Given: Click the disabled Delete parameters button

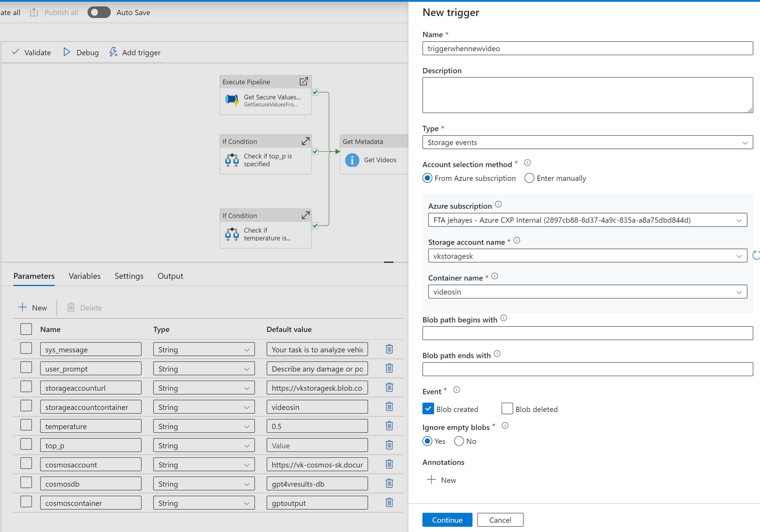Looking at the screenshot, I should point(84,308).
